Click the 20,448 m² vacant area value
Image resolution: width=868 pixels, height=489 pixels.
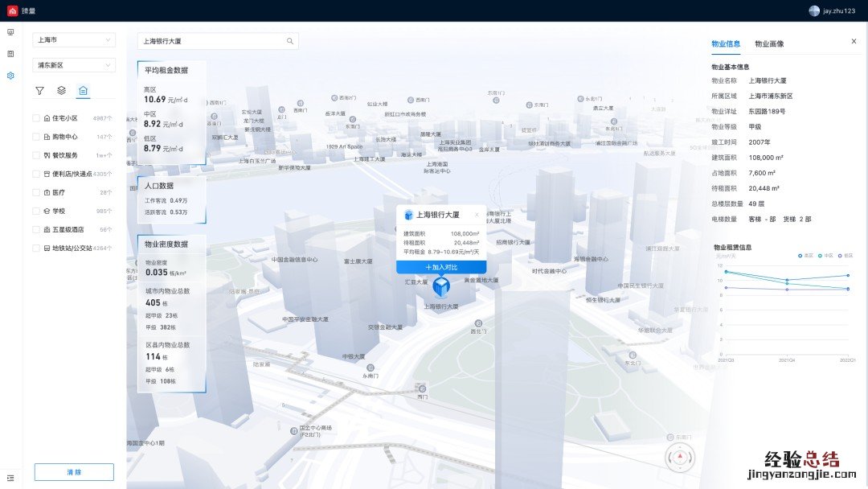pyautogui.click(x=764, y=188)
